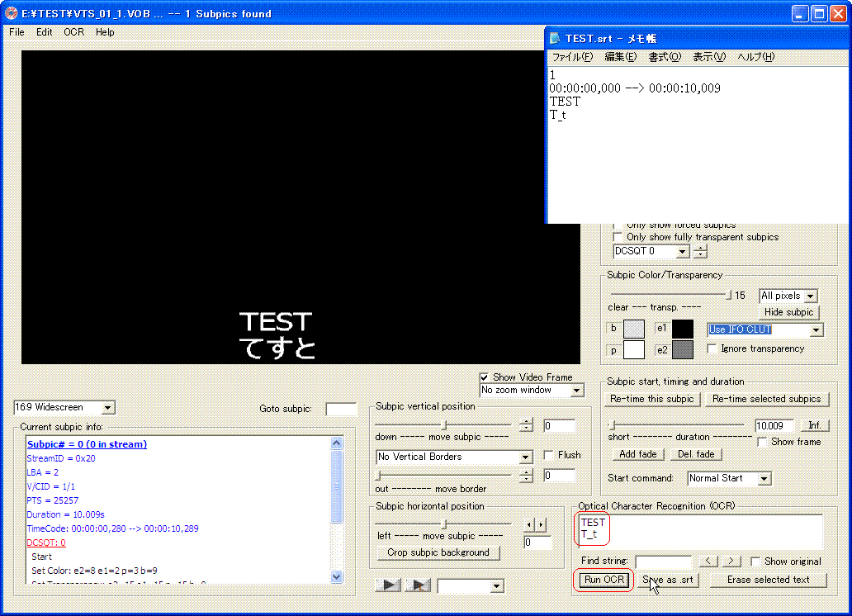Open the Help menu
The image size is (852, 616).
pos(105,32)
